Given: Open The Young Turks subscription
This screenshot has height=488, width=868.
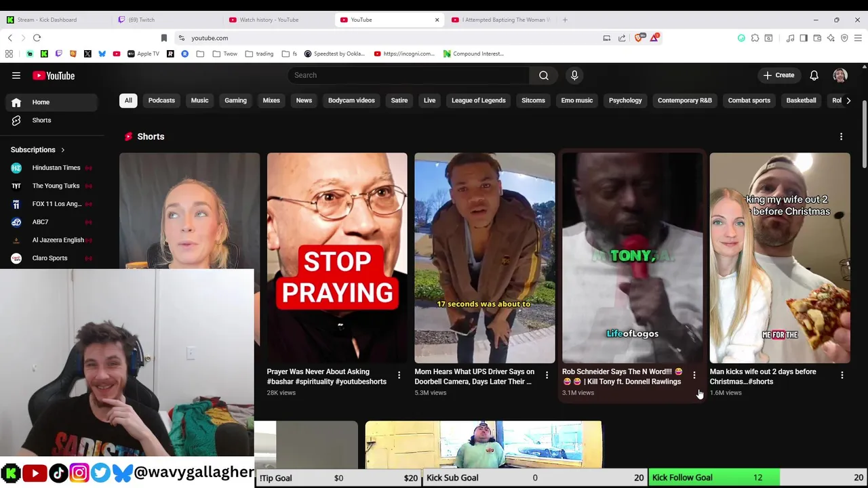Looking at the screenshot, I should (52, 186).
